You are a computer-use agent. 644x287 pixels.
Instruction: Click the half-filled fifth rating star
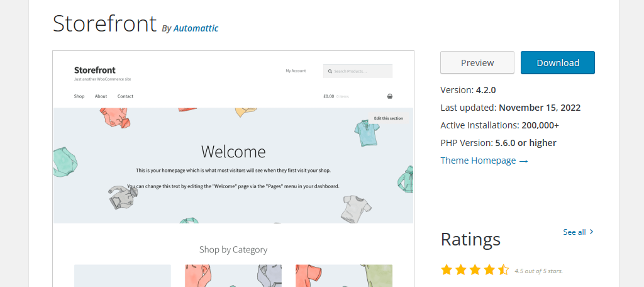tap(503, 270)
